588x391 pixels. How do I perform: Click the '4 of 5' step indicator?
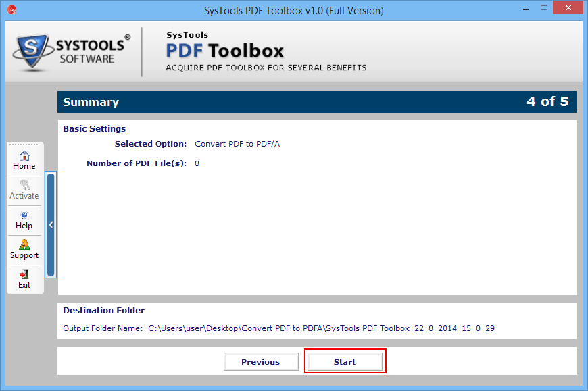547,101
